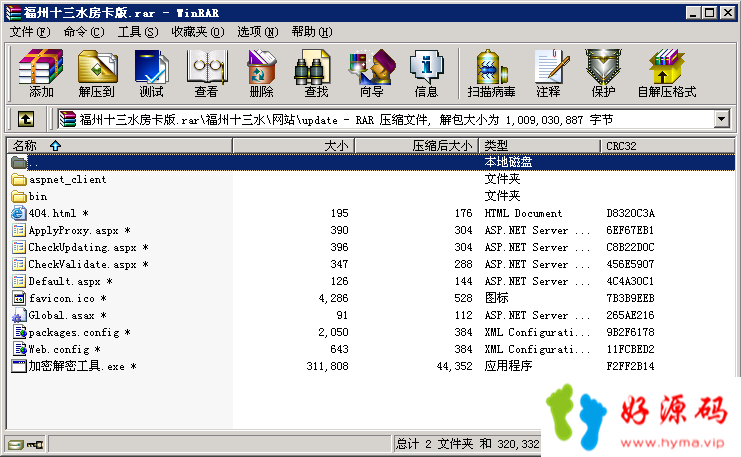Open the File (文件) menu
Image resolution: width=741 pixels, height=457 pixels.
point(30,32)
